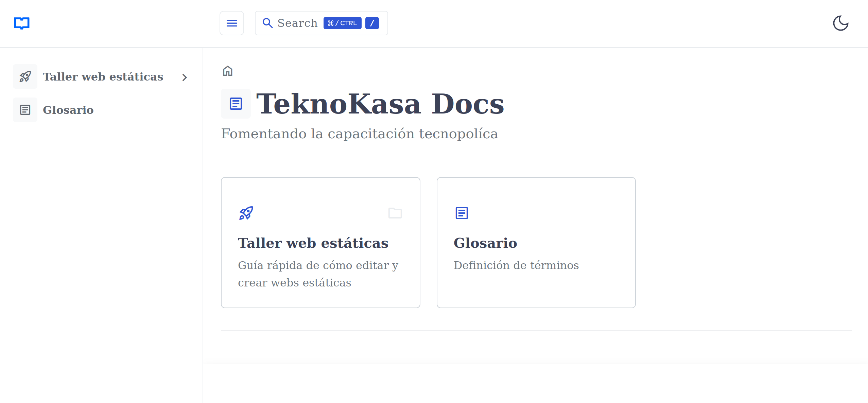Click rocket icon beside sidebar Taller item
The image size is (868, 403).
click(x=25, y=76)
